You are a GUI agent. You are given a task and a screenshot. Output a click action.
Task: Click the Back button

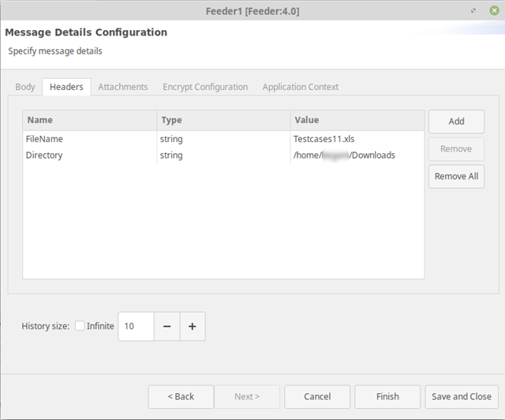[181, 396]
